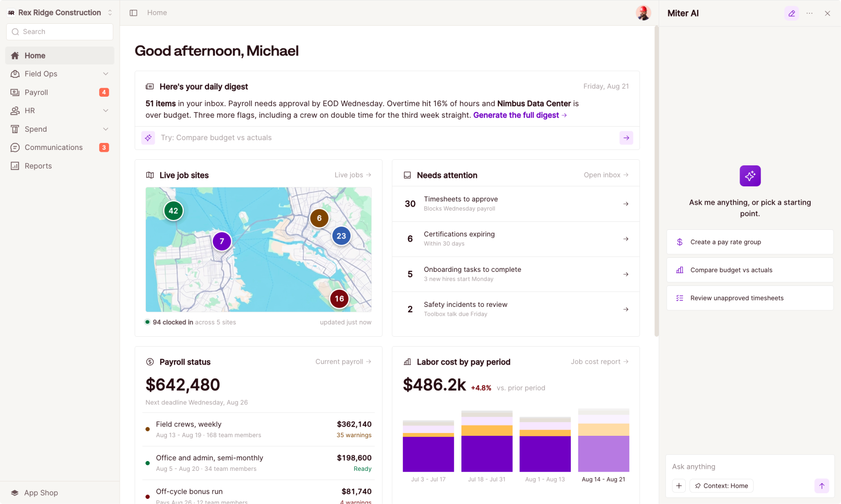Open Safety incidents to review row
Screen dimensions: 841x504
516,309
